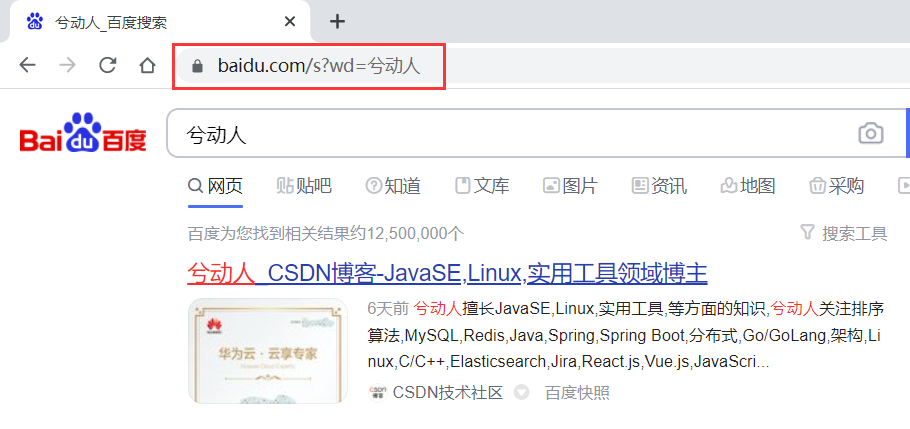Switch to the 网页 search tab

coord(215,186)
